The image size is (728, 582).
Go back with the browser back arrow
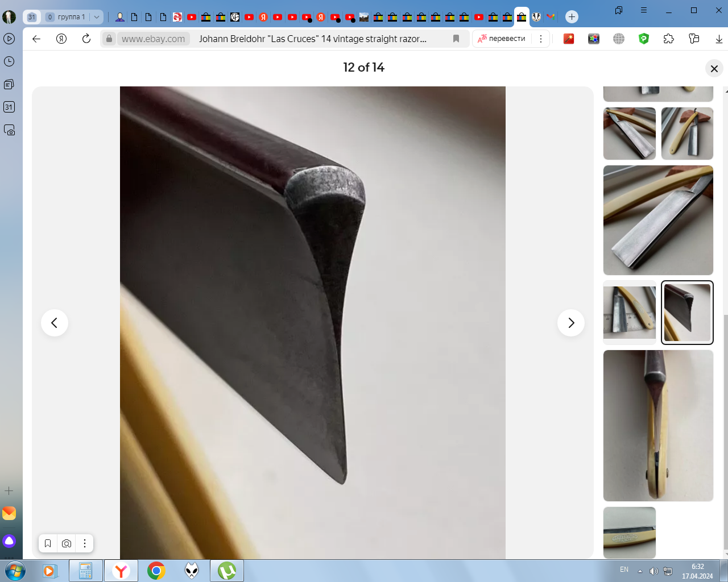[x=36, y=39]
